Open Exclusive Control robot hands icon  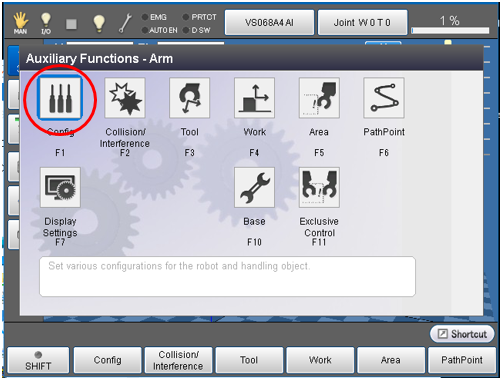click(319, 188)
